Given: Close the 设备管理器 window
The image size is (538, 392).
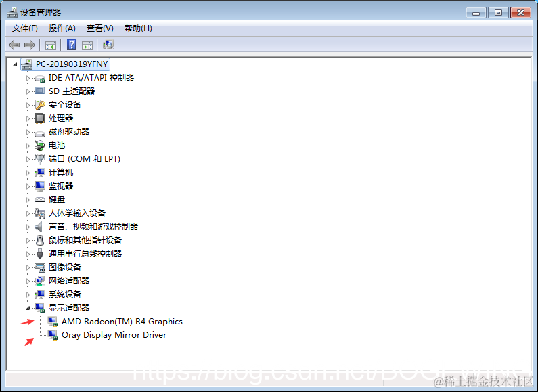Looking at the screenshot, I should 520,13.
